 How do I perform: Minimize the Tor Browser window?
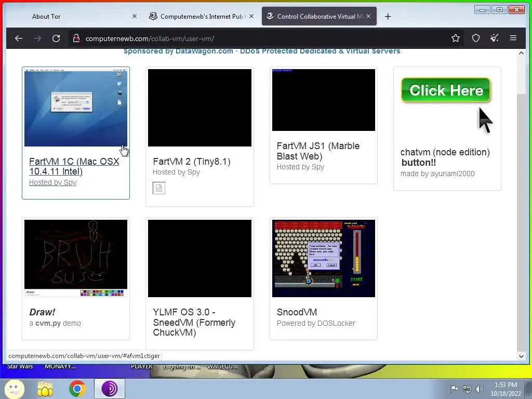click(482, 10)
